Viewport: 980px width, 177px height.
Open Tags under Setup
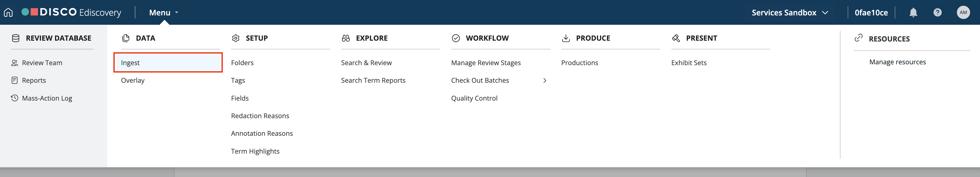point(238,81)
